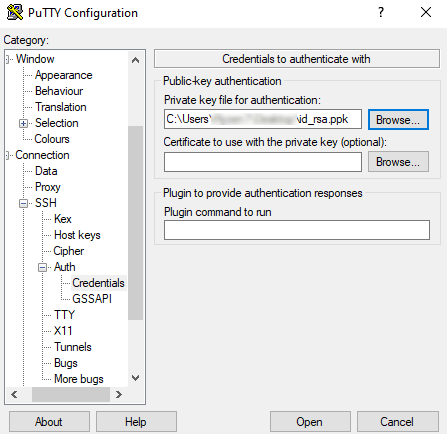
Task: Browse for private key file
Action: [x=398, y=120]
